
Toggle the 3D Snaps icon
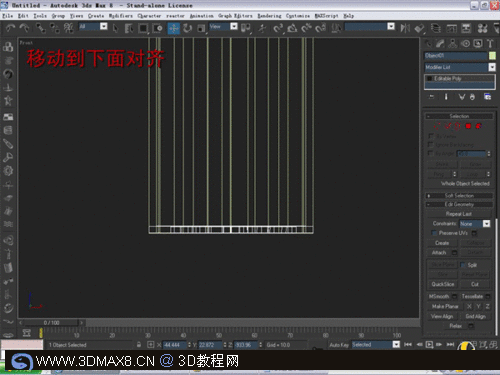click(x=278, y=28)
